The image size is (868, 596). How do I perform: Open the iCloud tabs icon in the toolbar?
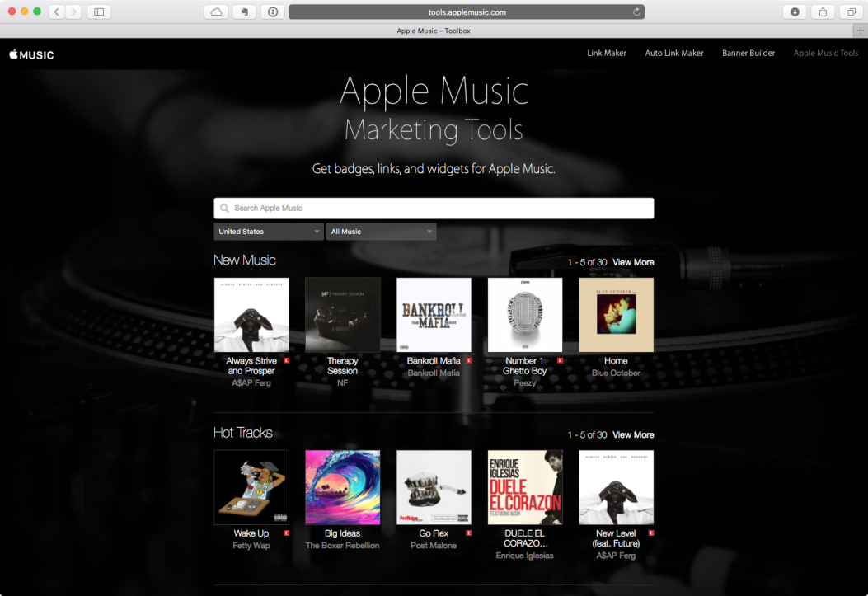click(x=217, y=12)
